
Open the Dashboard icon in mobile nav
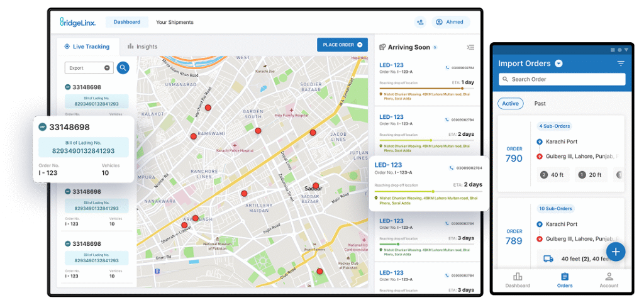[518, 280]
